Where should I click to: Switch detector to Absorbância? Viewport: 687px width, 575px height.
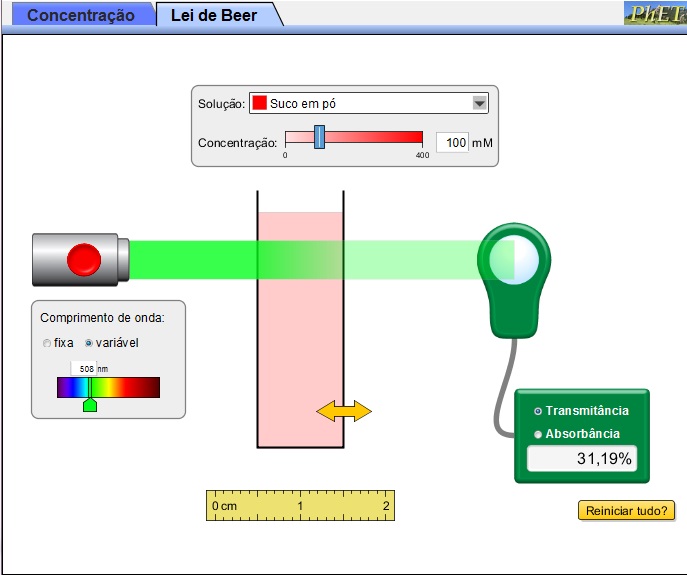539,434
